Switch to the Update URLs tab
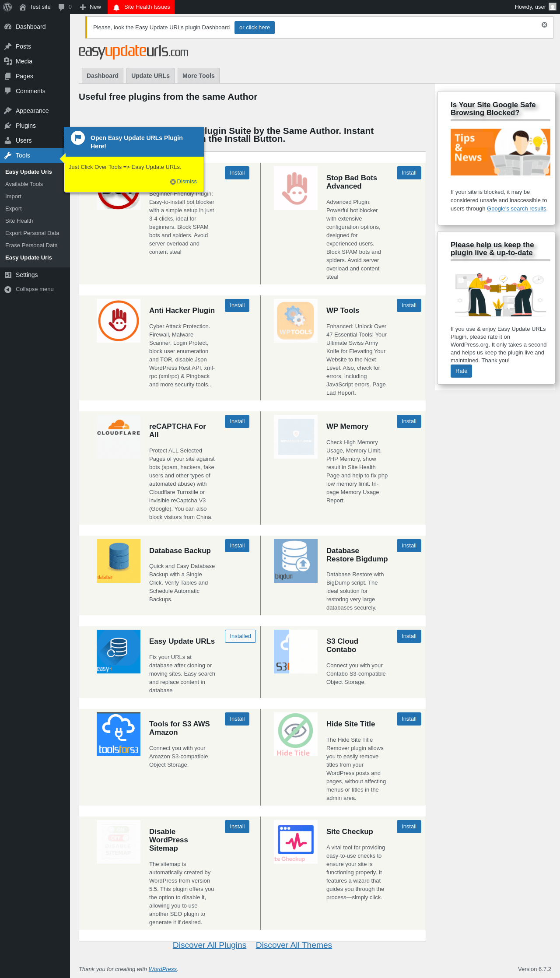The width and height of the screenshot is (560, 978). click(150, 76)
